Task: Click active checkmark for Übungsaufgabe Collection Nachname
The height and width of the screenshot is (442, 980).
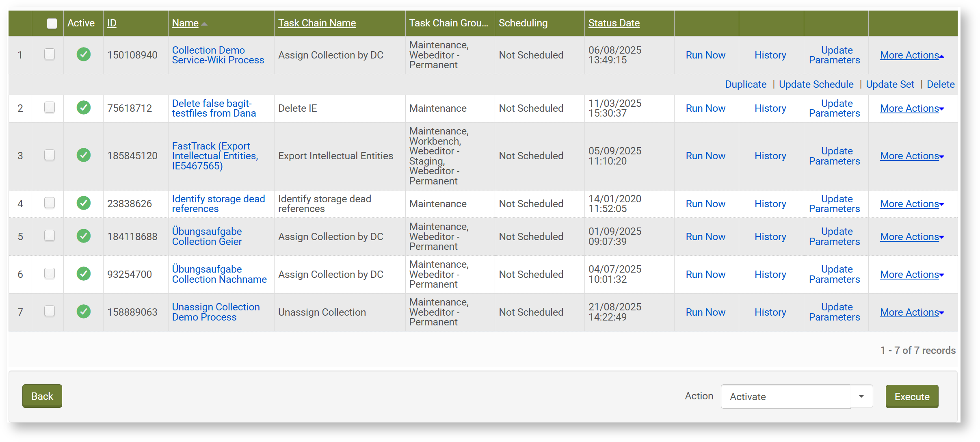Action: 84,274
